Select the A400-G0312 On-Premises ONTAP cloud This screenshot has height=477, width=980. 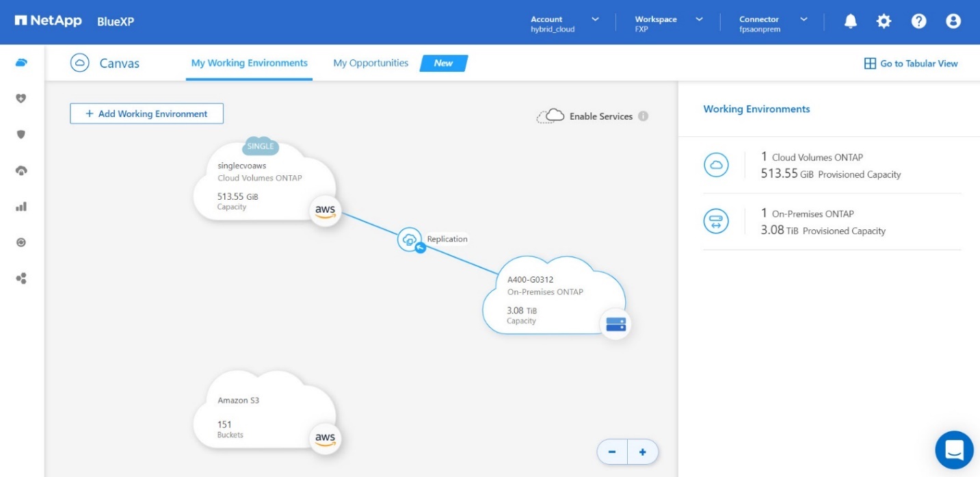(x=547, y=294)
